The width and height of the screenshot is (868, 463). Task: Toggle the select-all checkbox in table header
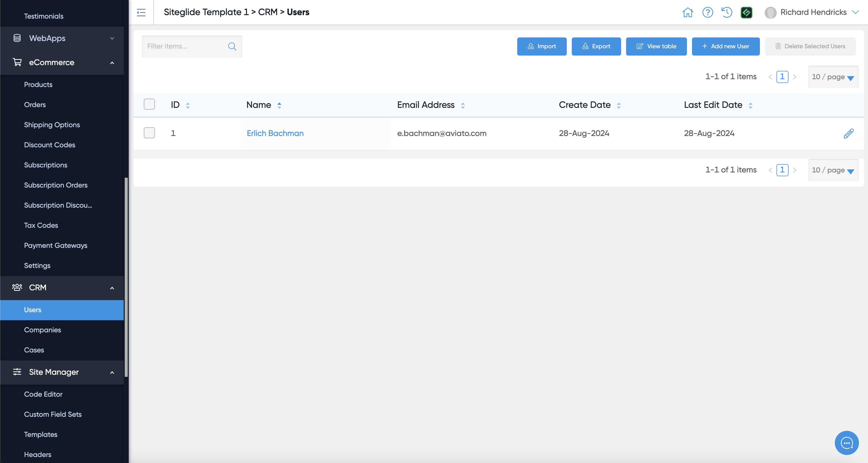(x=149, y=104)
